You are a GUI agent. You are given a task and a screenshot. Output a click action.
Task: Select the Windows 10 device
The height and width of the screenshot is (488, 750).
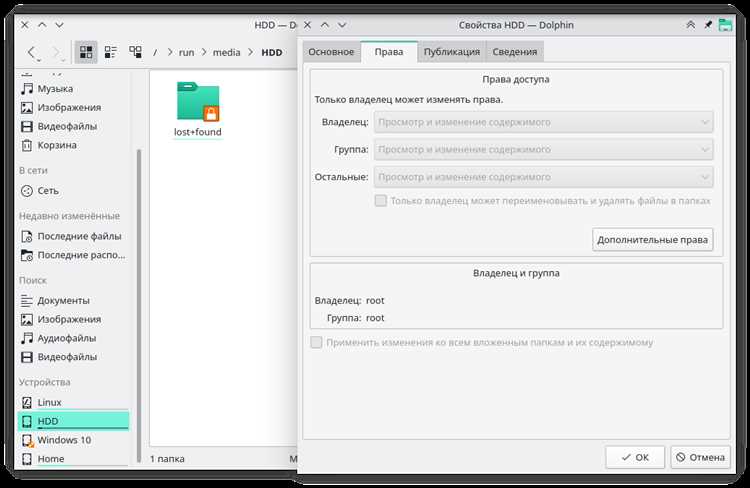click(x=64, y=440)
